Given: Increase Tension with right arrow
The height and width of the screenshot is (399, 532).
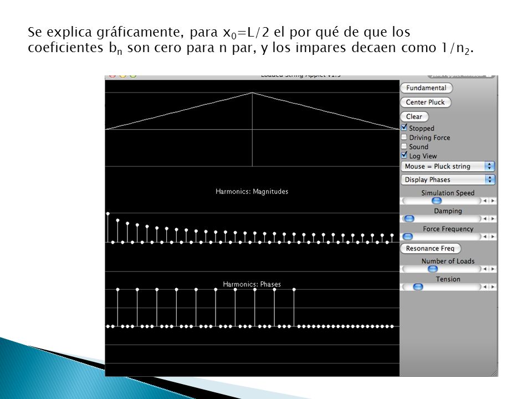Looking at the screenshot, I should 493,287.
